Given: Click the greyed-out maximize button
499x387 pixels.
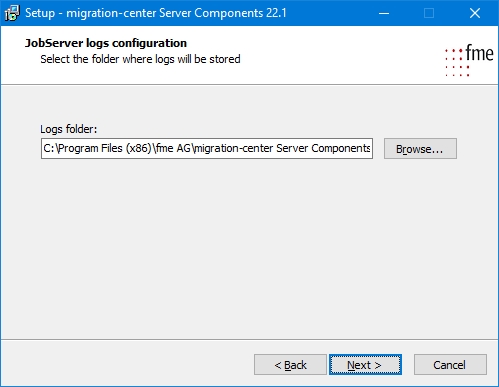Looking at the screenshot, I should pyautogui.click(x=429, y=13).
